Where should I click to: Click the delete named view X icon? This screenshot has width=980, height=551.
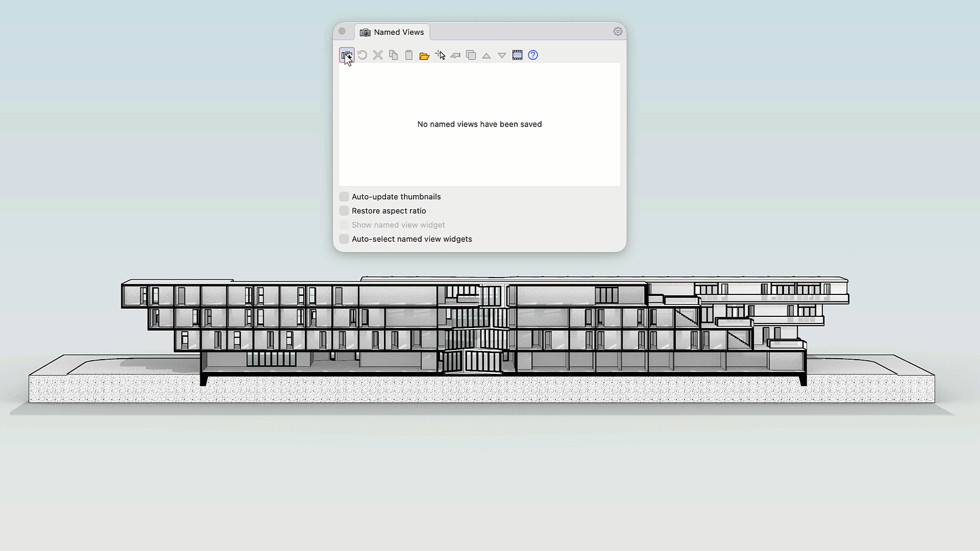point(378,55)
